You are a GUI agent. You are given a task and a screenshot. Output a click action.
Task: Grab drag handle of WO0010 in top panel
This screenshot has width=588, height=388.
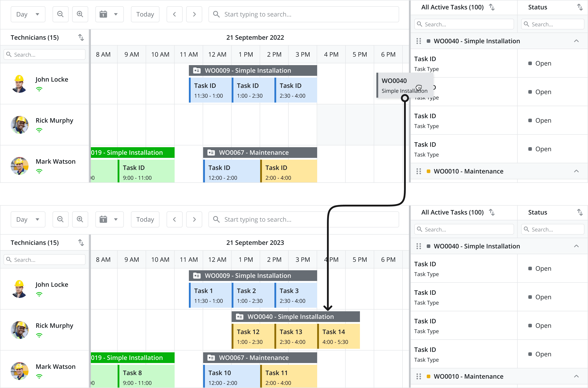tap(419, 171)
